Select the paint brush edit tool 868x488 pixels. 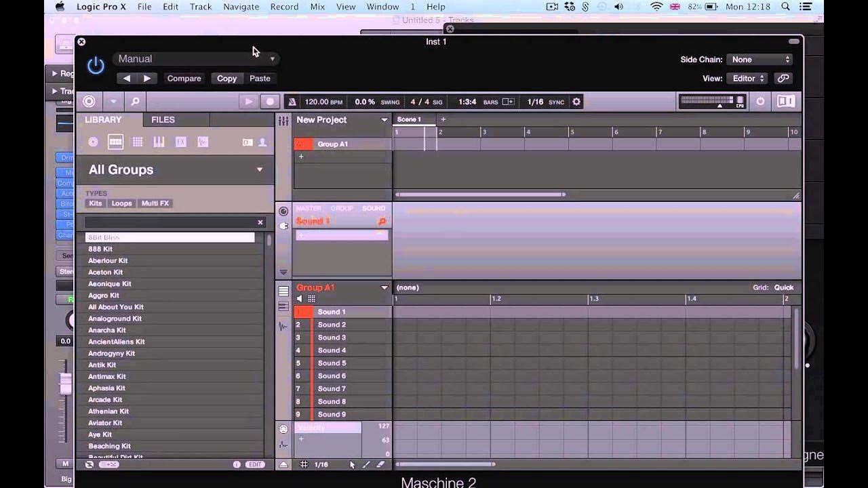366,464
